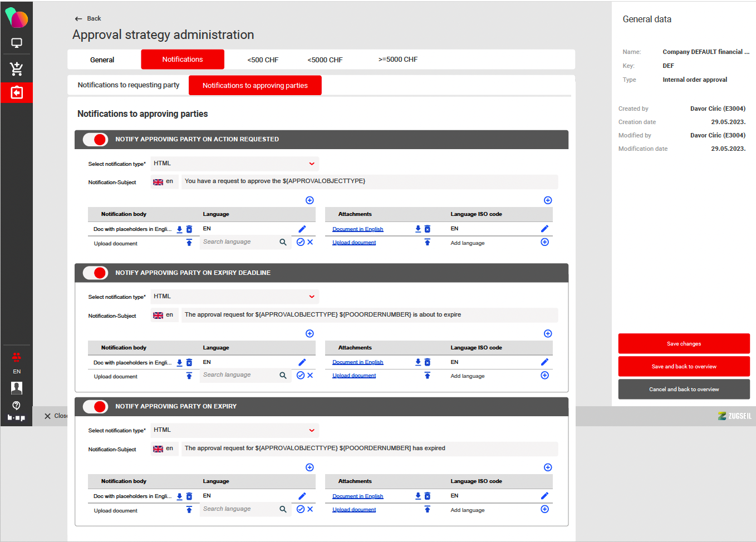Screen dimensions: 756x542
Task: Click the Save changes button
Action: point(684,343)
